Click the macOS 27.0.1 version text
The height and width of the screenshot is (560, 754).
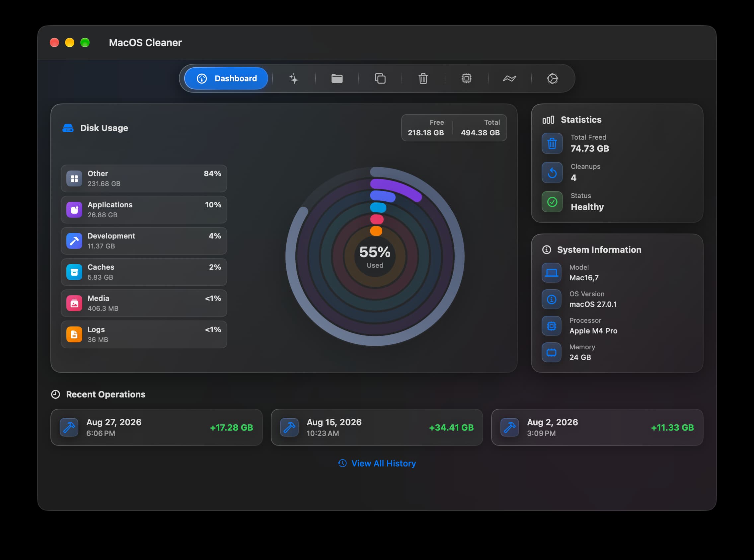593,304
